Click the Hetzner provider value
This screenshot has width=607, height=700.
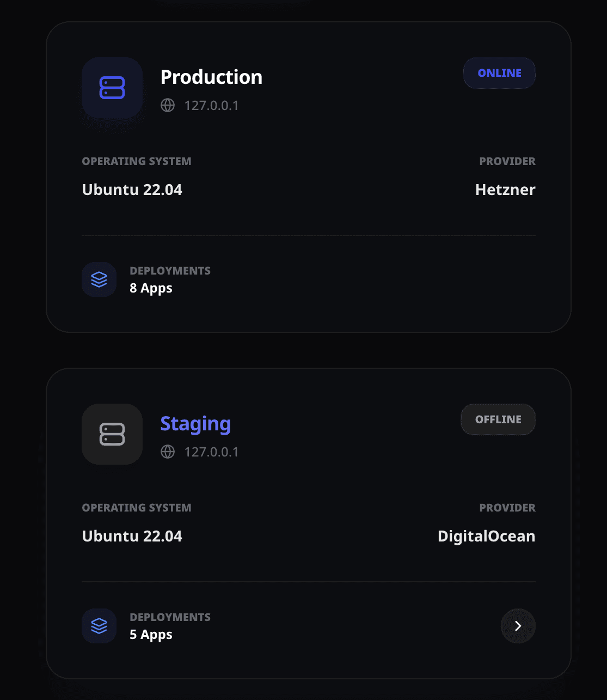tap(505, 190)
